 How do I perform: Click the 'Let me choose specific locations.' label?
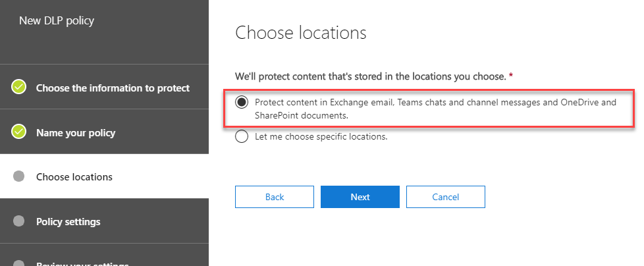point(321,136)
